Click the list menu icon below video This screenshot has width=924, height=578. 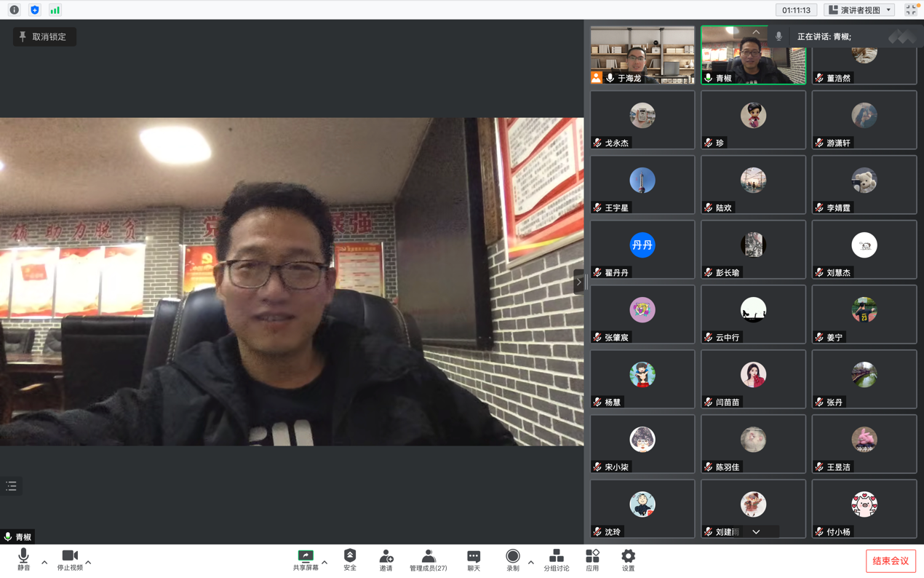pos(12,486)
